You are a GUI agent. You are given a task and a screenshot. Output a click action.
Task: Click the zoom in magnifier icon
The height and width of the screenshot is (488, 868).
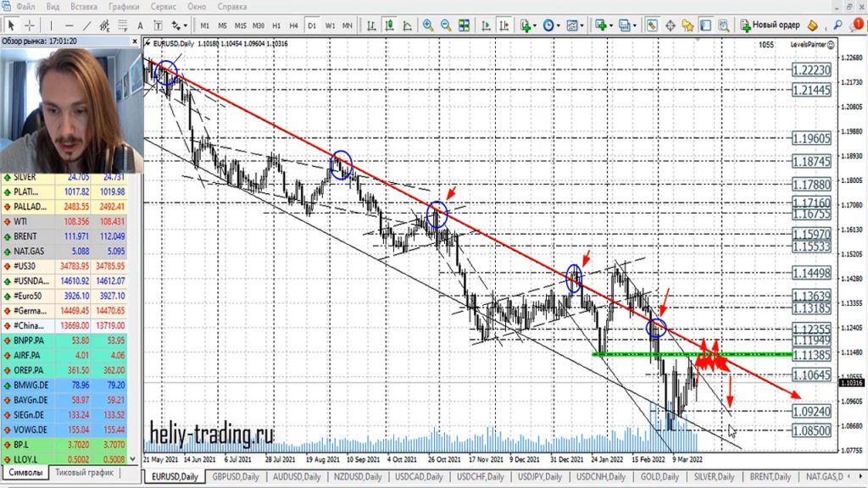click(x=428, y=25)
